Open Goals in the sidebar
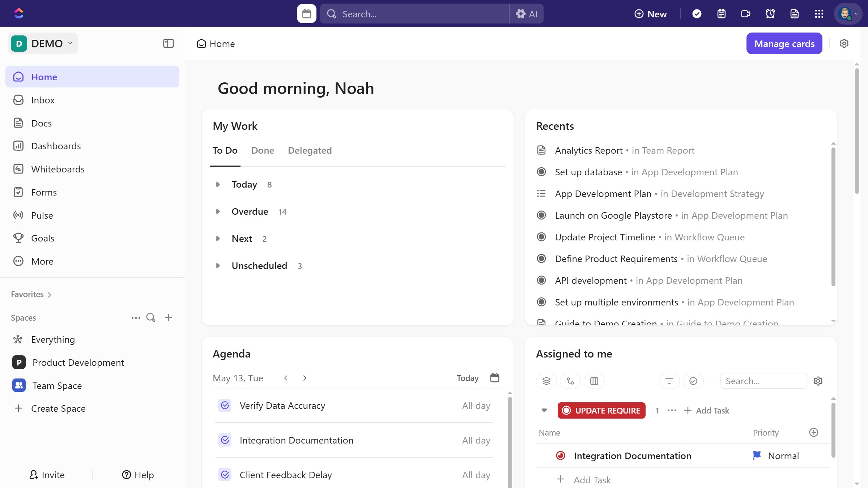 point(92,238)
